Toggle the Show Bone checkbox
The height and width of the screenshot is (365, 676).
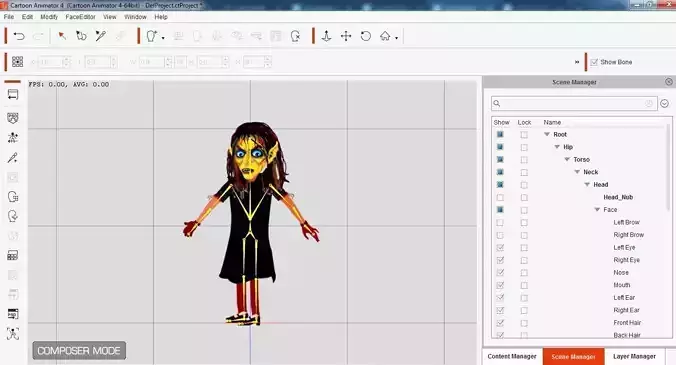pyautogui.click(x=594, y=62)
